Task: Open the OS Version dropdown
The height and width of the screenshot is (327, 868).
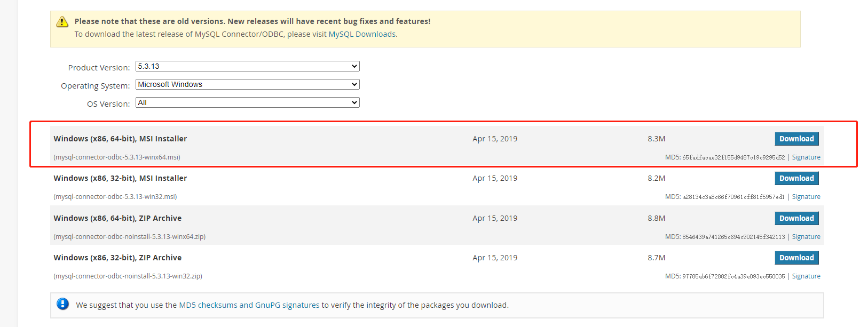Action: point(247,102)
